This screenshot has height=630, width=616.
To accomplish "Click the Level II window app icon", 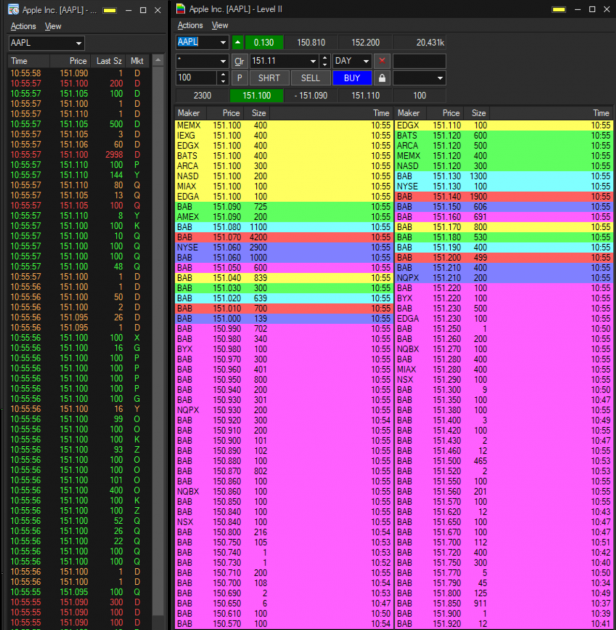I will 181,9.
